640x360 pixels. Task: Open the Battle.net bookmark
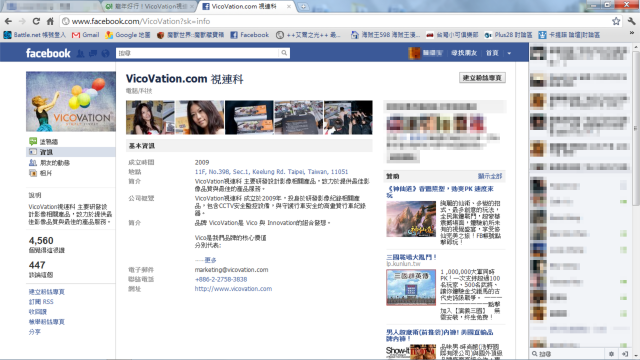point(34,35)
